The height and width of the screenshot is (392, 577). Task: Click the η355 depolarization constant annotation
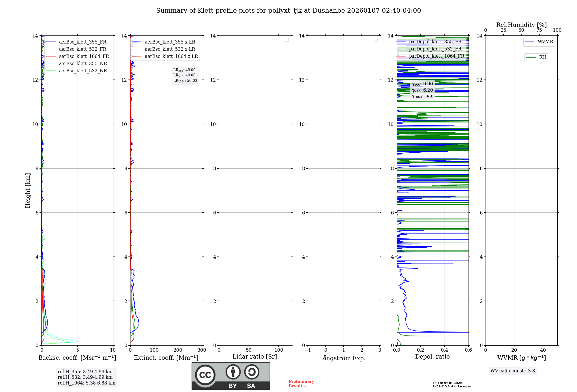[422, 84]
